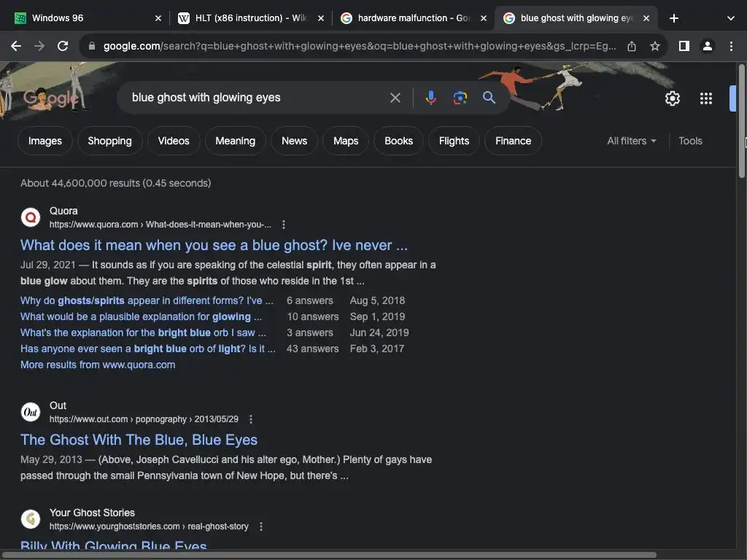
Task: Open search Tools options
Action: (690, 141)
